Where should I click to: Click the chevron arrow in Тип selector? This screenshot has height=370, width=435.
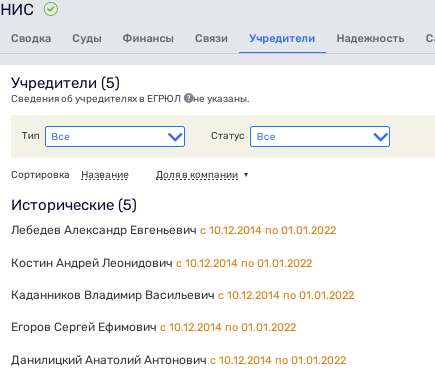pyautogui.click(x=175, y=137)
